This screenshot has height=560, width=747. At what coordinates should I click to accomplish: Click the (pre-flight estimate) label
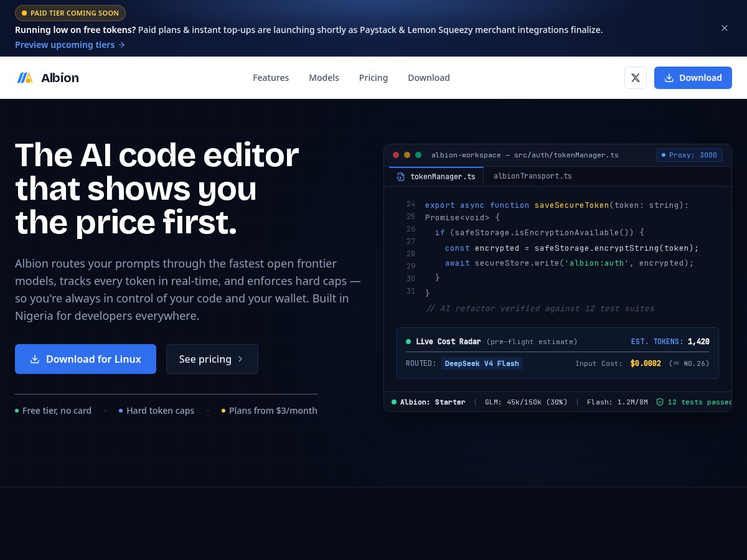[x=532, y=342]
